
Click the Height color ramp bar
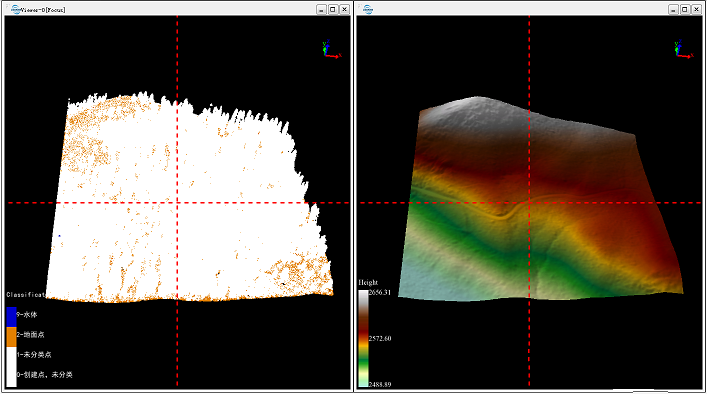(363, 338)
